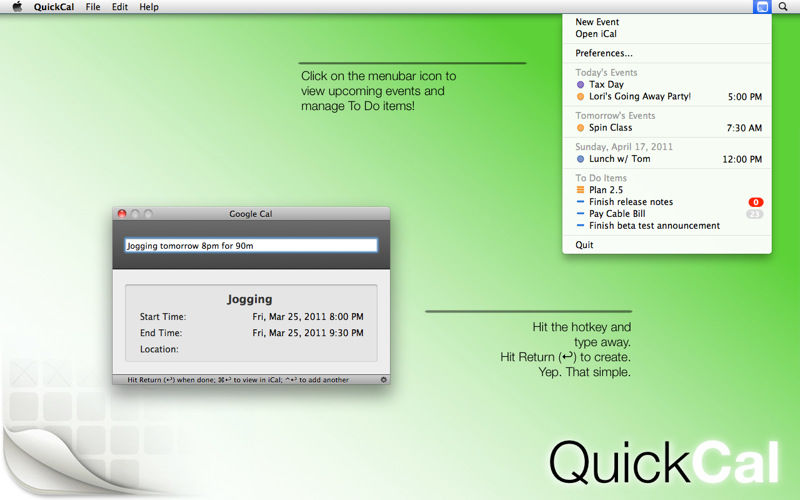The width and height of the screenshot is (800, 500).
Task: Click the 5:00 PM time entry
Action: tap(744, 97)
